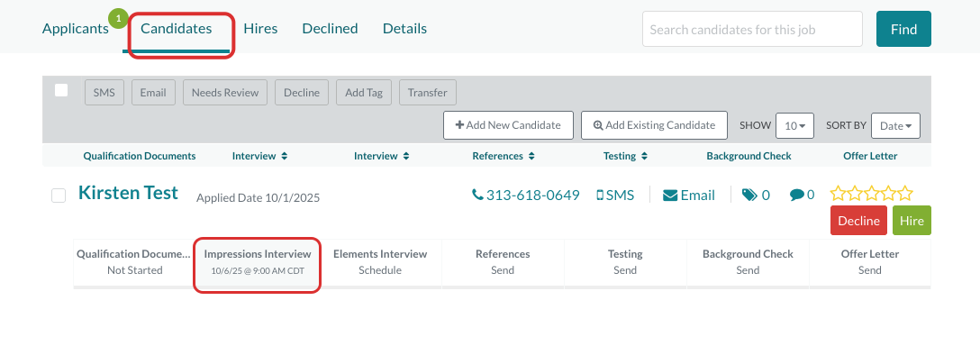Image resolution: width=980 pixels, height=355 pixels.
Task: Click Email link for Kirsten Test
Action: [689, 195]
